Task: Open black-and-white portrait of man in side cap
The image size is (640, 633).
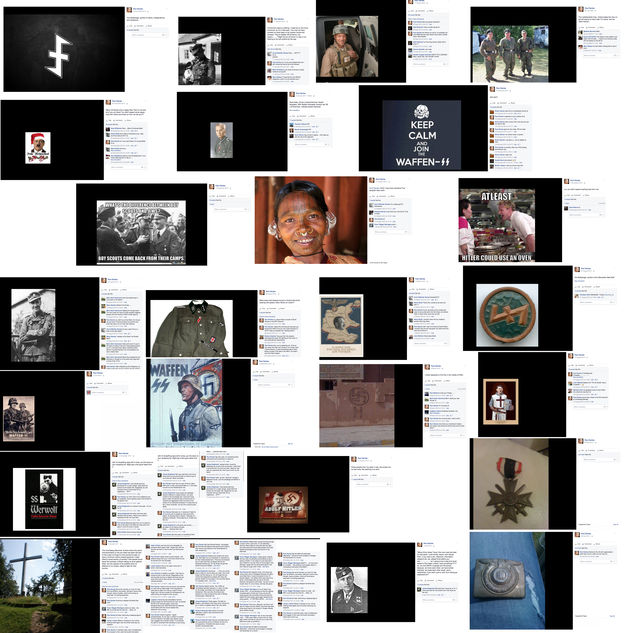Action: (349, 590)
